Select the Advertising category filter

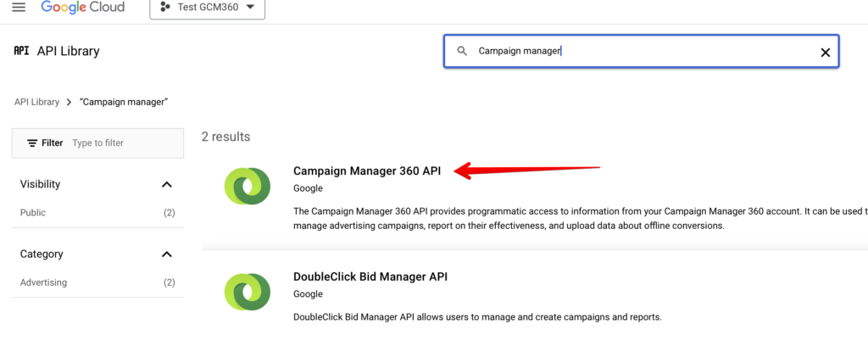coord(43,282)
